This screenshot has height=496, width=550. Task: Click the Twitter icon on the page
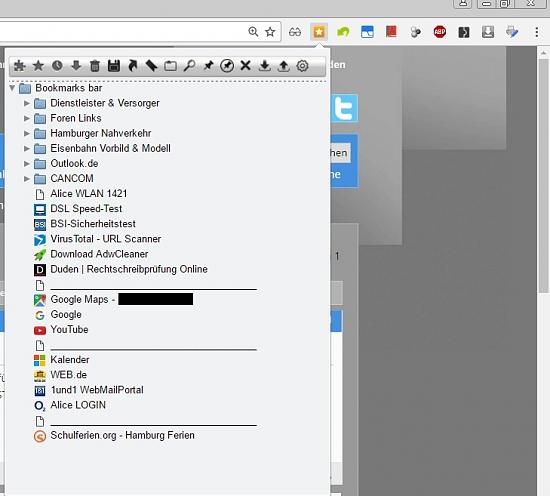pos(344,108)
